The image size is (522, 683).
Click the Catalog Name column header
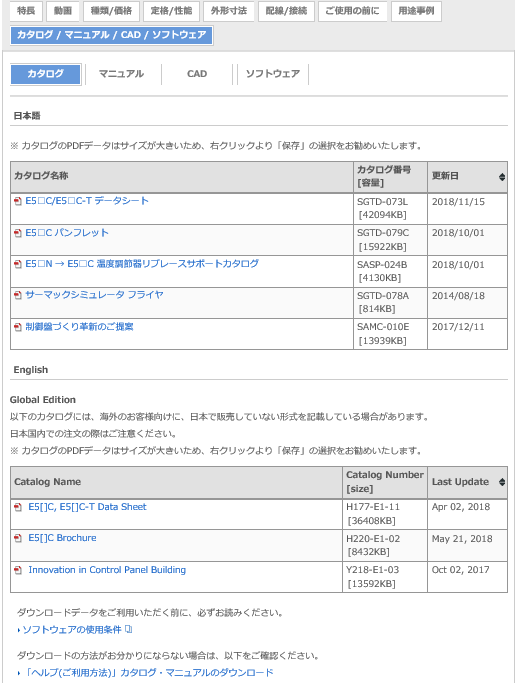point(176,482)
